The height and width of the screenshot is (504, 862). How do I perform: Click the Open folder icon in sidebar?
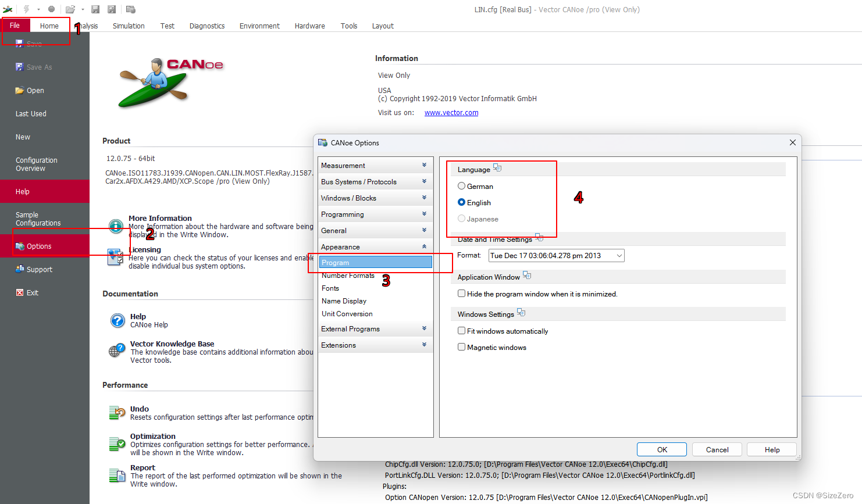pos(20,90)
